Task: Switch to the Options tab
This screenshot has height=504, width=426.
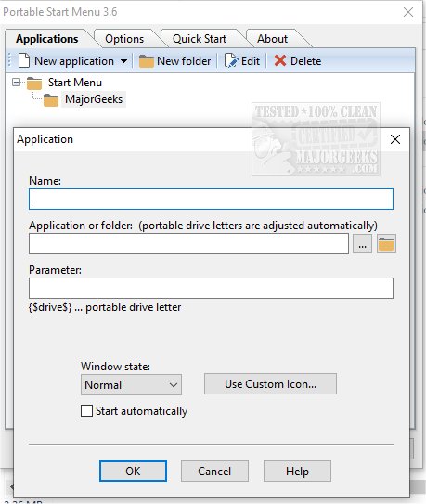Action: point(124,39)
